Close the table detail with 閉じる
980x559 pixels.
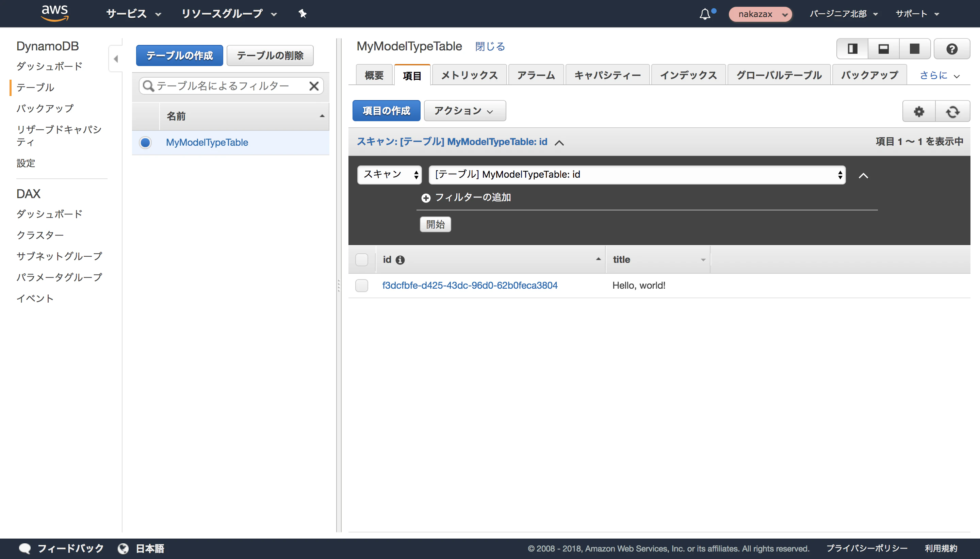click(490, 46)
